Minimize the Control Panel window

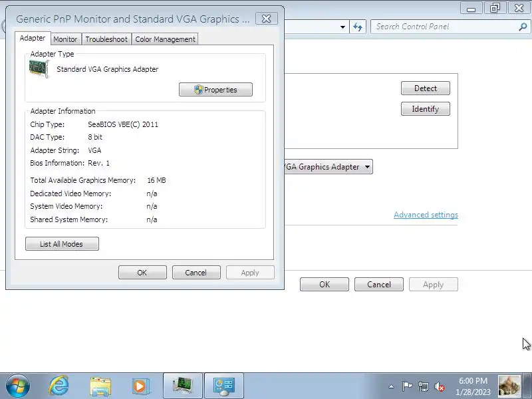coord(471,8)
